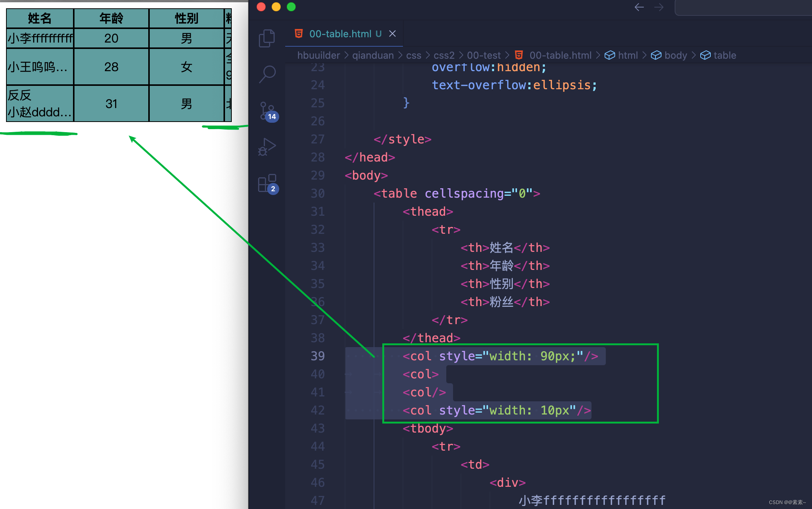Image resolution: width=812 pixels, height=509 pixels.
Task: Click the yellow minimize window button
Action: (x=276, y=7)
